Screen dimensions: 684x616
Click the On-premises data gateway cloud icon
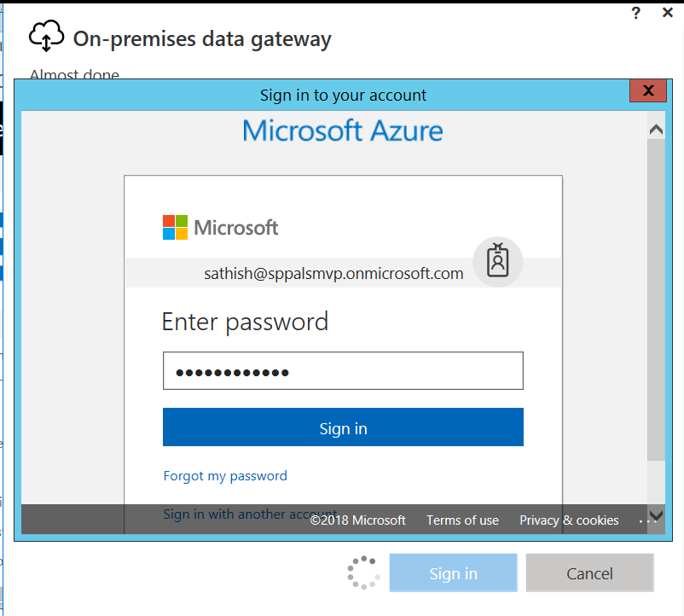click(46, 36)
